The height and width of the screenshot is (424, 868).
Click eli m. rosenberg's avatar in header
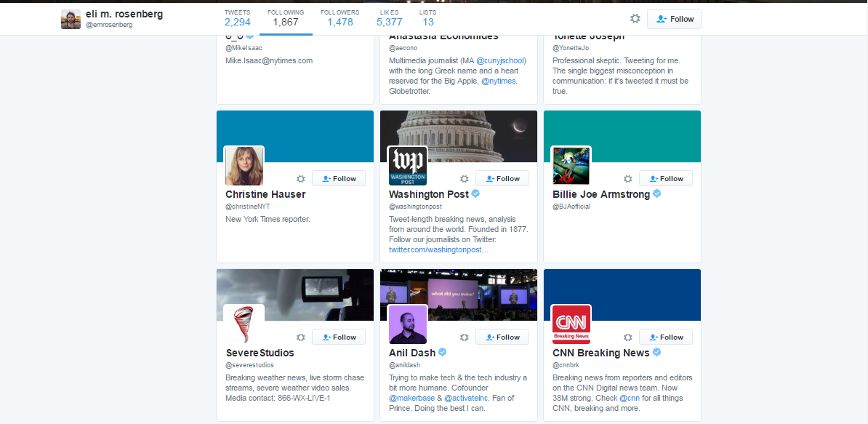tap(71, 20)
